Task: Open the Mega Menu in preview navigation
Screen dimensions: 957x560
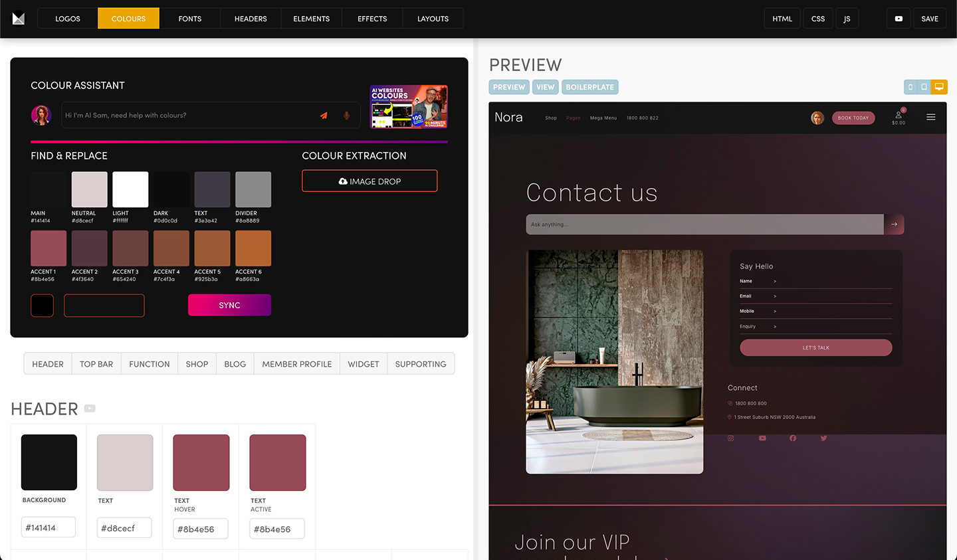Action: coord(603,118)
